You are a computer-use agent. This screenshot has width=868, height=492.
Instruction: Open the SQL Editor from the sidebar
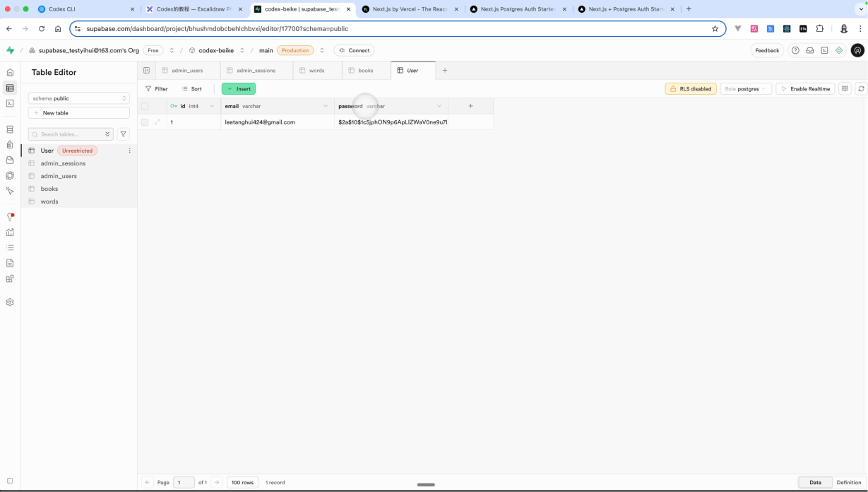coord(10,103)
